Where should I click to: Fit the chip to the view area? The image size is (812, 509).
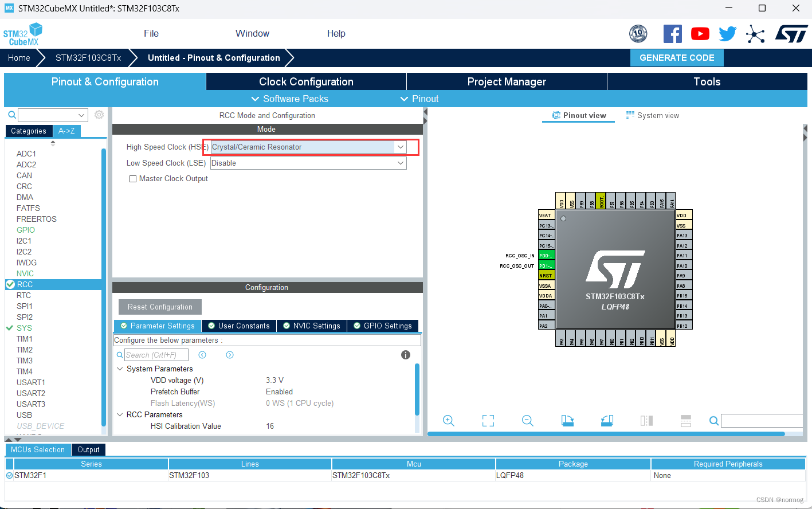pyautogui.click(x=488, y=421)
